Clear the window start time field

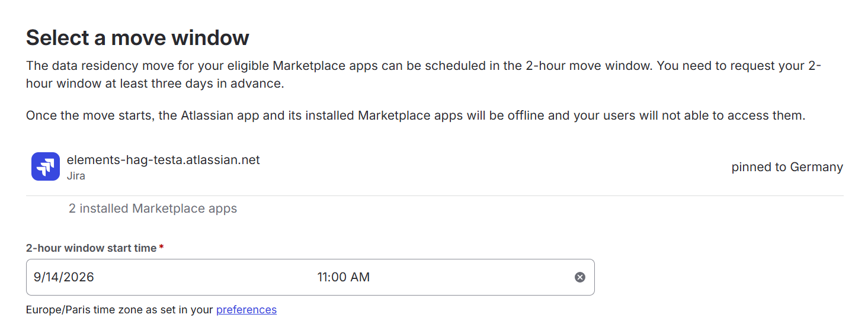pyautogui.click(x=580, y=277)
